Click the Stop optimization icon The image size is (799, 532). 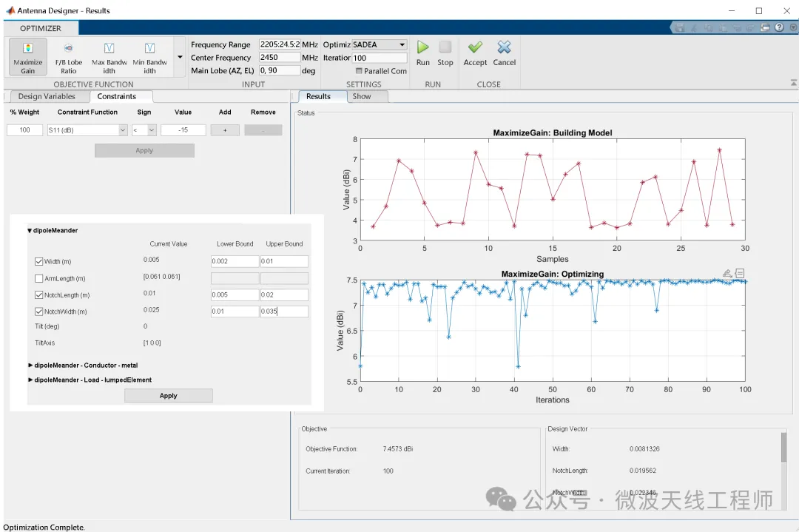[x=445, y=47]
